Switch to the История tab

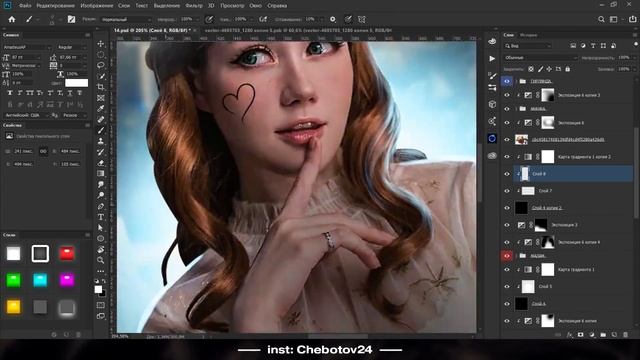[529, 35]
